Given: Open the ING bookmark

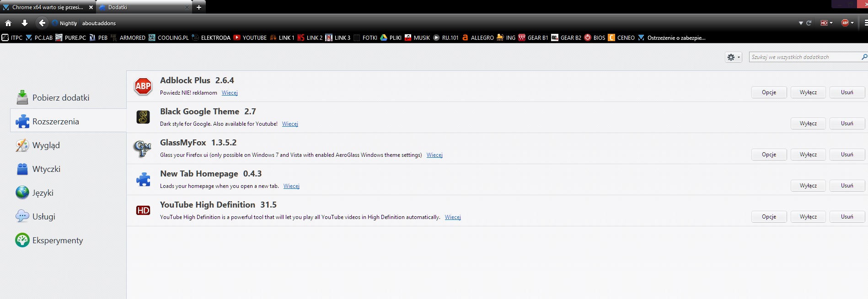Looking at the screenshot, I should pyautogui.click(x=506, y=38).
